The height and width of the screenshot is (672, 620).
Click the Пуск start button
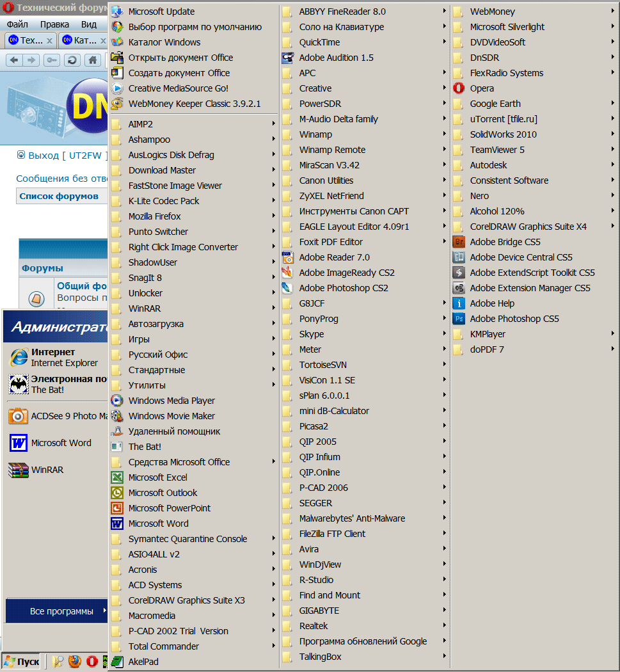pyautogui.click(x=22, y=662)
